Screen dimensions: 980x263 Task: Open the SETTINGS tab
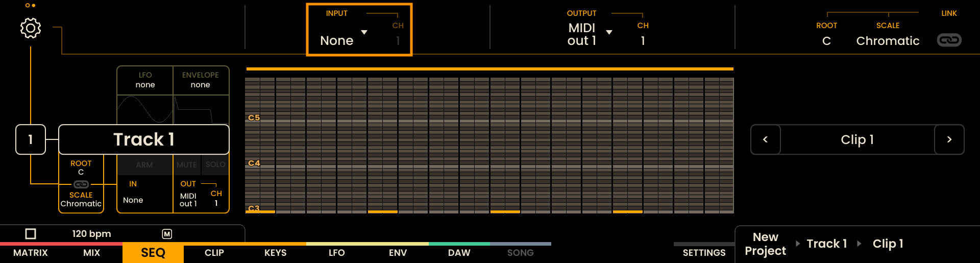tap(704, 253)
